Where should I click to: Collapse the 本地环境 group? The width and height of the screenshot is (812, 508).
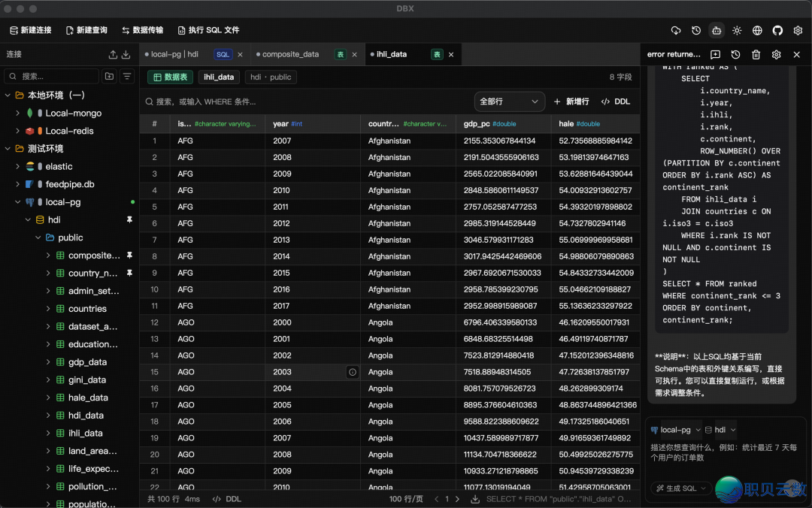tap(8, 95)
